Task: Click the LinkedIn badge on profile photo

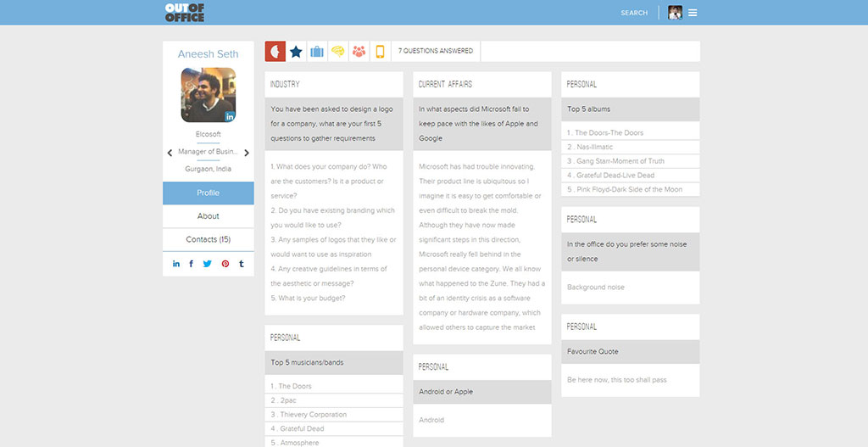Action: pos(229,116)
